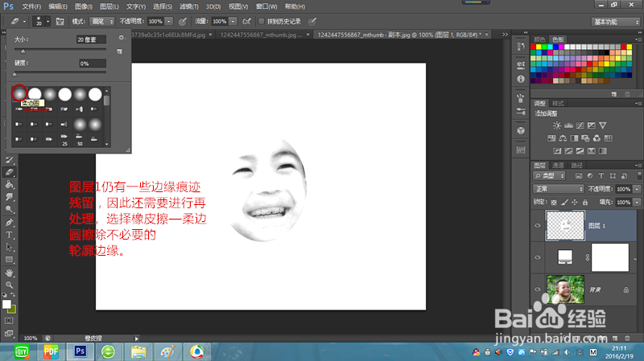Open the Window menu
The width and height of the screenshot is (644, 361).
(266, 6)
